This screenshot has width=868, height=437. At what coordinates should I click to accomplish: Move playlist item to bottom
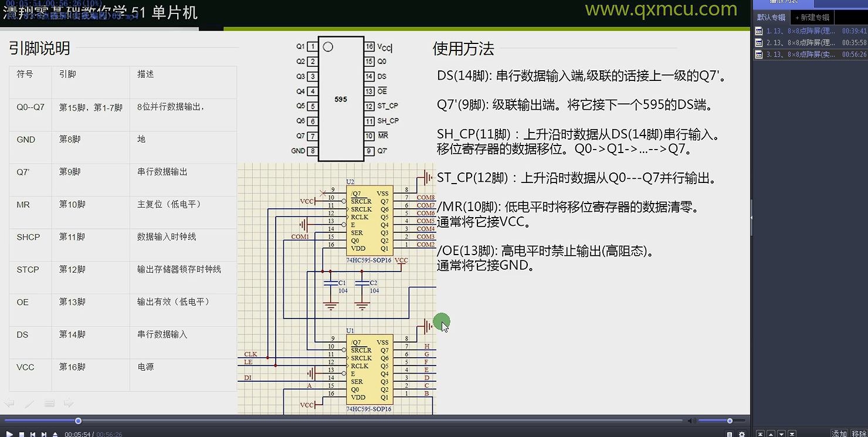[x=792, y=434]
